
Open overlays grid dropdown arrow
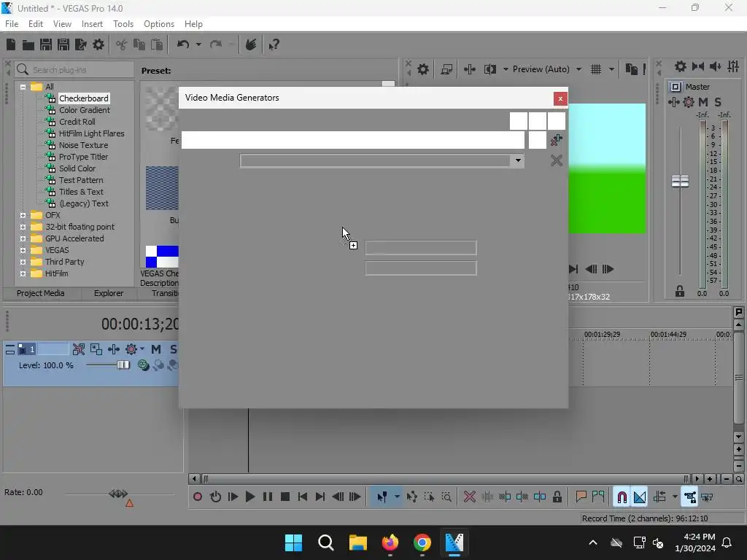[x=612, y=69]
